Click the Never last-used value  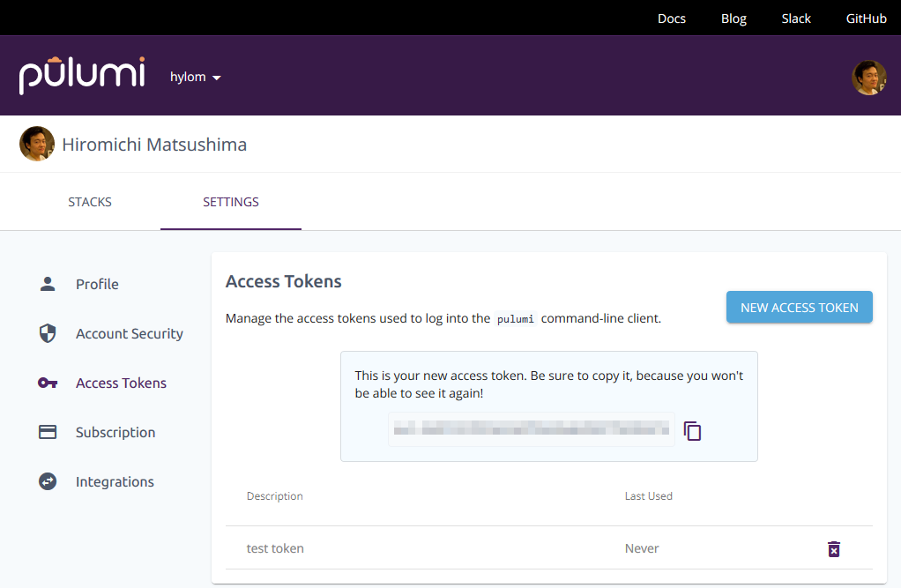[642, 548]
